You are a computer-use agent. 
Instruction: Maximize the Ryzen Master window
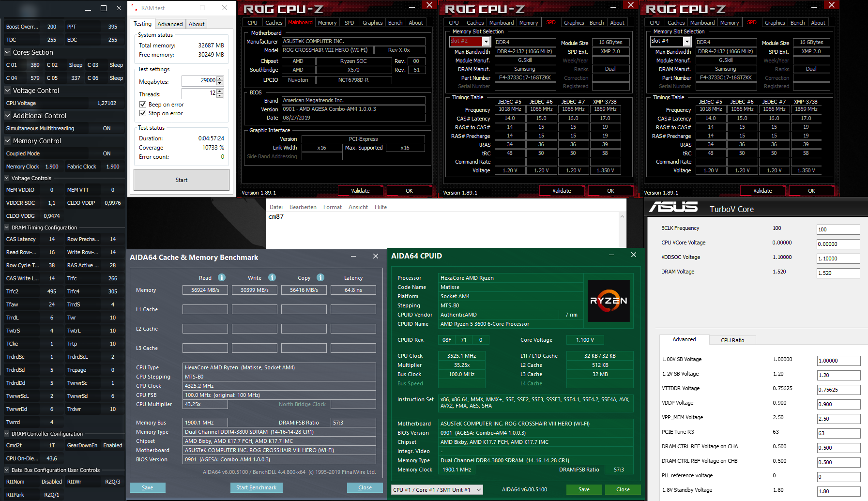(x=104, y=8)
